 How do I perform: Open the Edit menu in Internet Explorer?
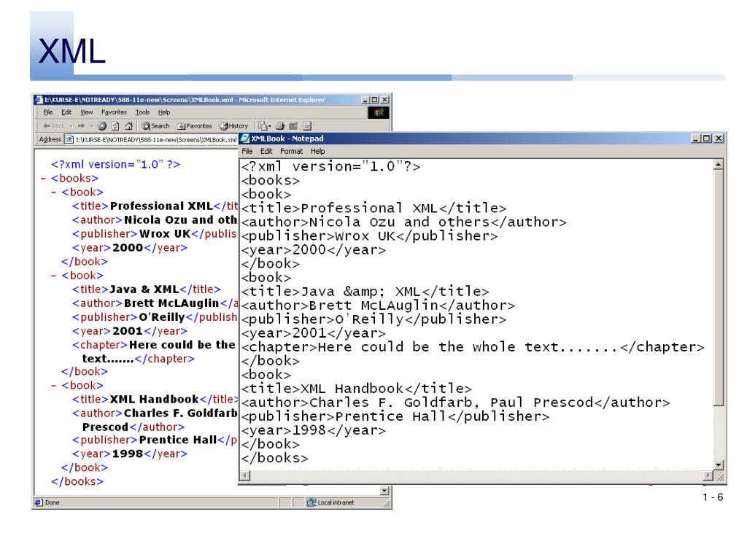pyautogui.click(x=66, y=112)
